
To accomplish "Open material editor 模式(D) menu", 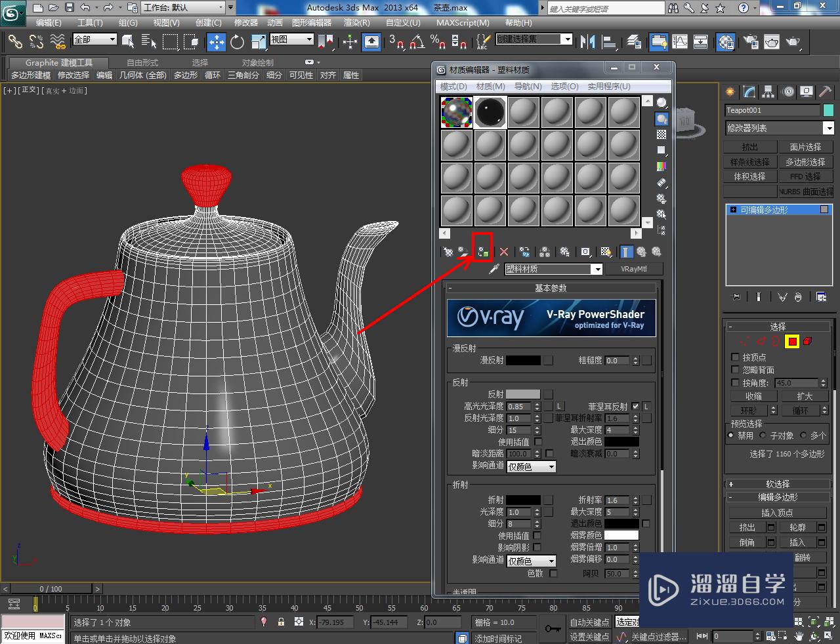I will click(453, 87).
